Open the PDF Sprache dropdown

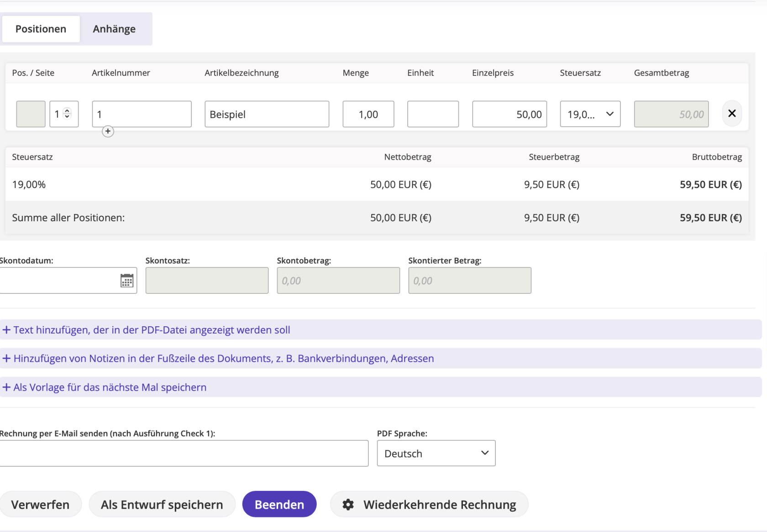point(436,453)
